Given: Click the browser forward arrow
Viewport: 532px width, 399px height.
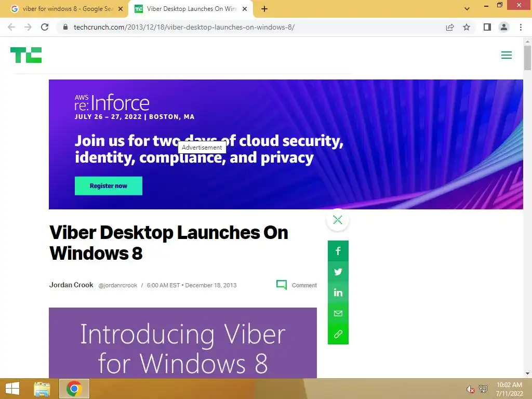Looking at the screenshot, I should 28,27.
